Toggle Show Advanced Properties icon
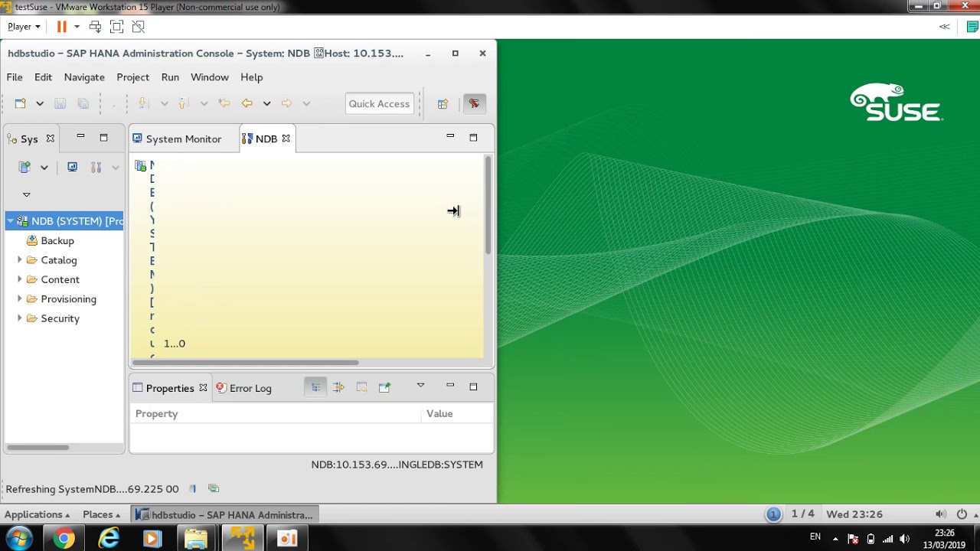 [x=338, y=387]
